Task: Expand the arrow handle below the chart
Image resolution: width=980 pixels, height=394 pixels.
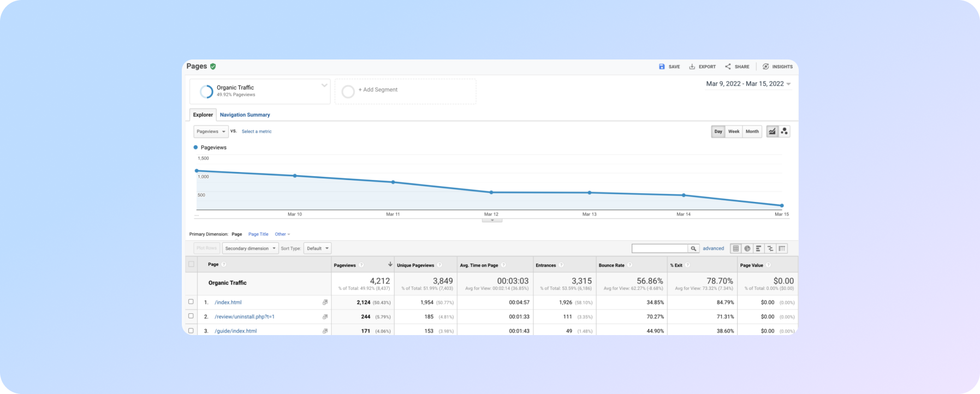Action: pyautogui.click(x=492, y=220)
